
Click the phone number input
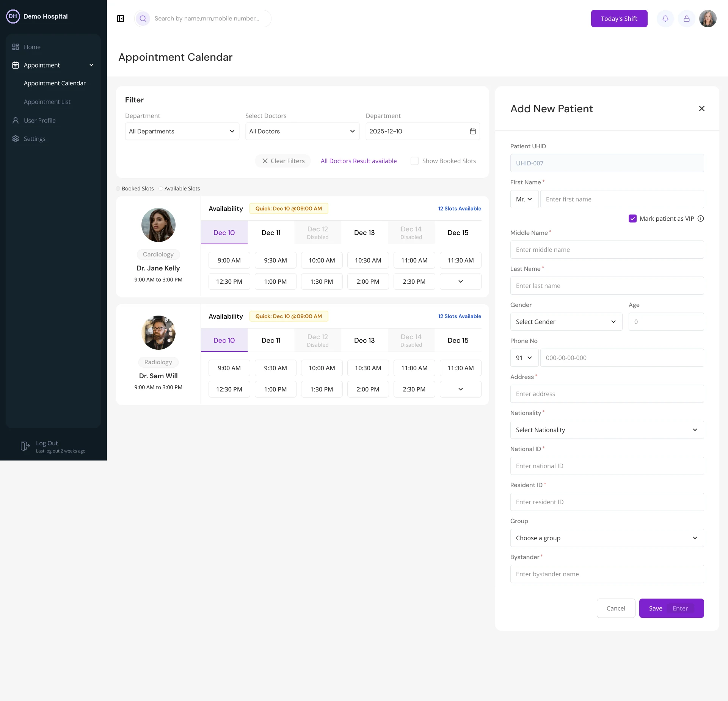(x=622, y=358)
